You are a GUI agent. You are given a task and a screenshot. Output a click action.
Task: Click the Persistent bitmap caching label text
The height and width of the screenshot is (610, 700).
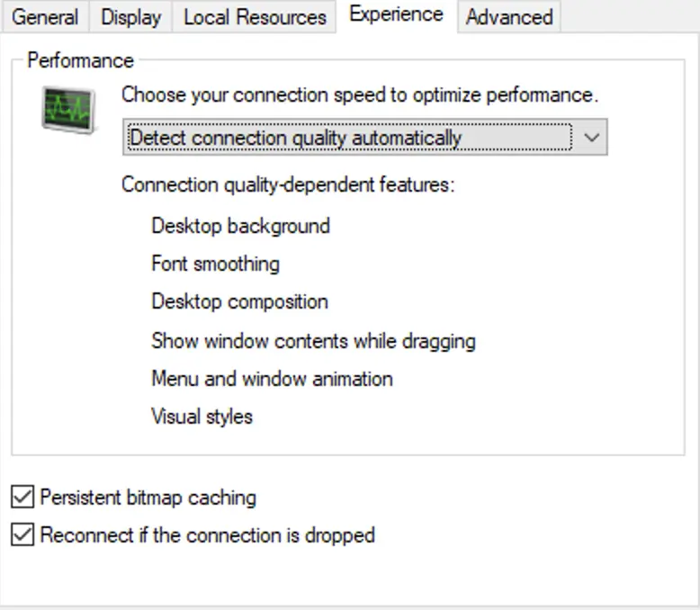pos(148,498)
